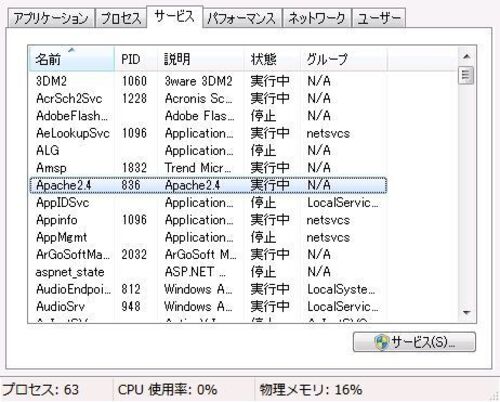500x402 pixels.
Task: Click the ArGoSoft M... description
Action: [x=200, y=254]
